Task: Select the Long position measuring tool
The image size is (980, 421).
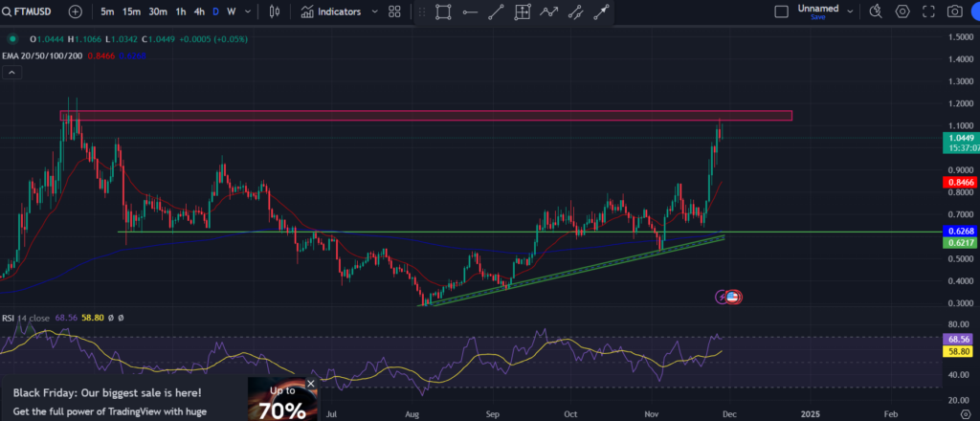Action: 523,11
